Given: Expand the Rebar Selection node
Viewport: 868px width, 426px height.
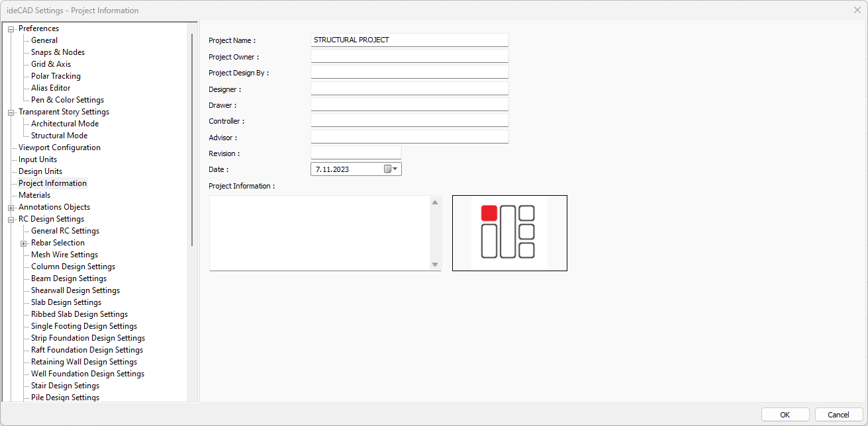Looking at the screenshot, I should [22, 243].
